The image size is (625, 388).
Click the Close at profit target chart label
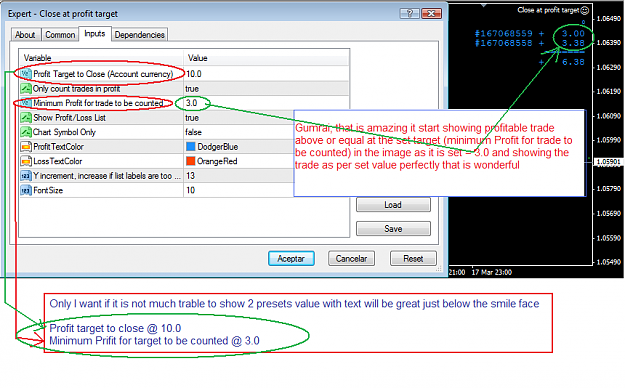click(548, 10)
